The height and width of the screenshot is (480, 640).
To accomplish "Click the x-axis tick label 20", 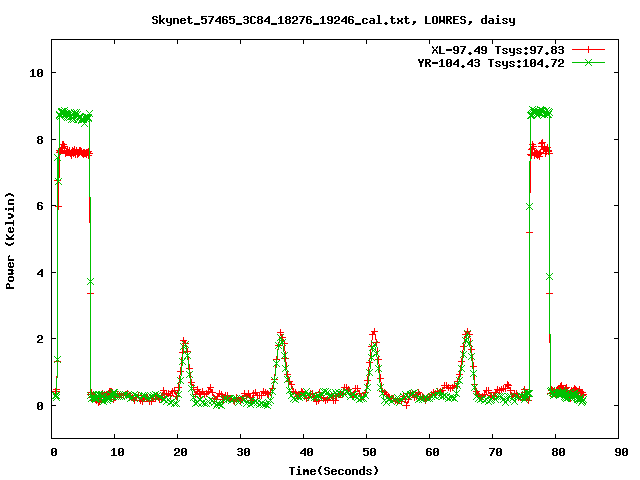I will (x=180, y=452).
